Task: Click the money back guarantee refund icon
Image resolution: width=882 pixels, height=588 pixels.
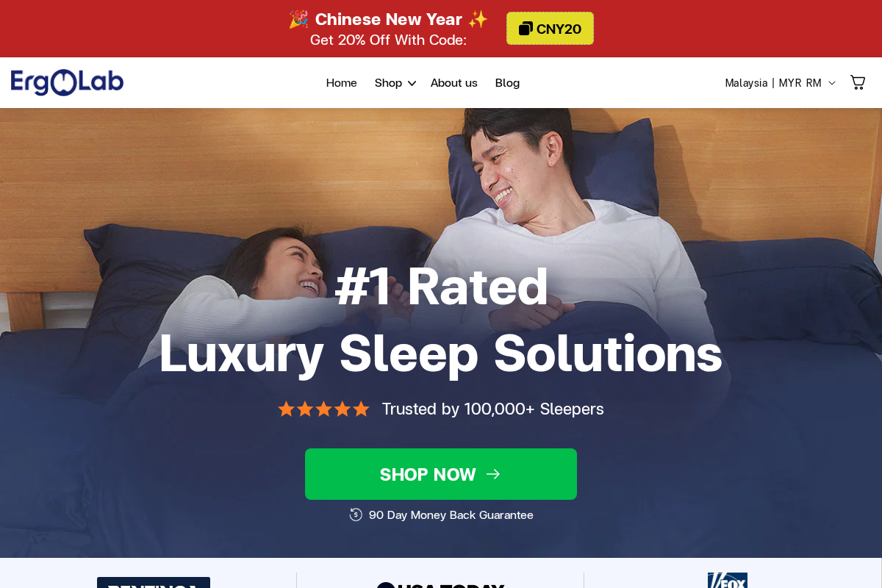Action: [x=356, y=514]
